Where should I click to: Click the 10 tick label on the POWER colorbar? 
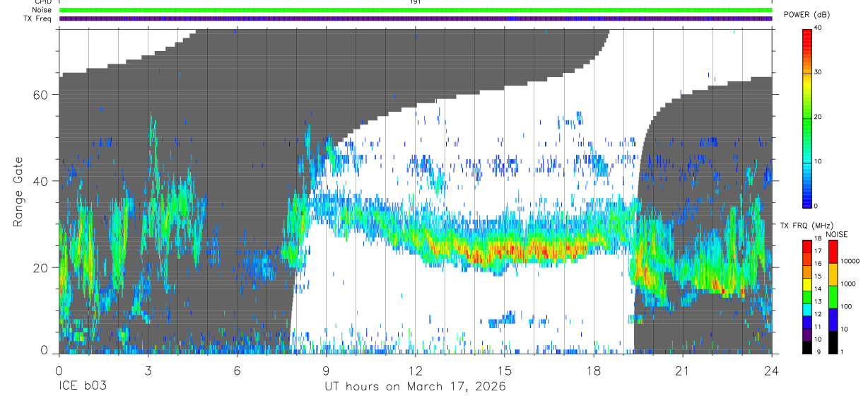coord(818,162)
